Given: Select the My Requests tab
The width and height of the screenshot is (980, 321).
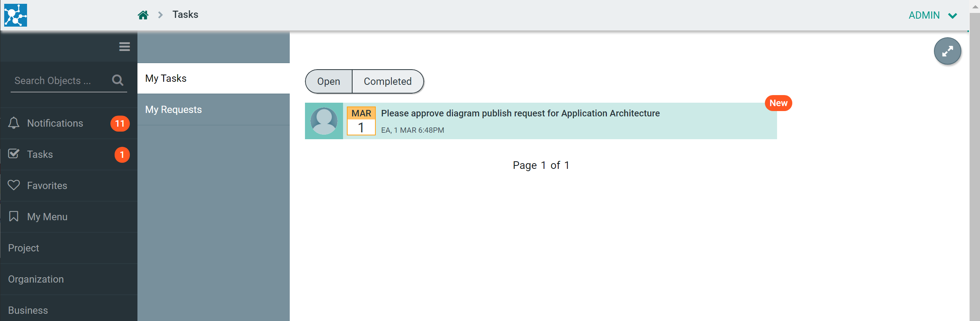Looking at the screenshot, I should 174,110.
